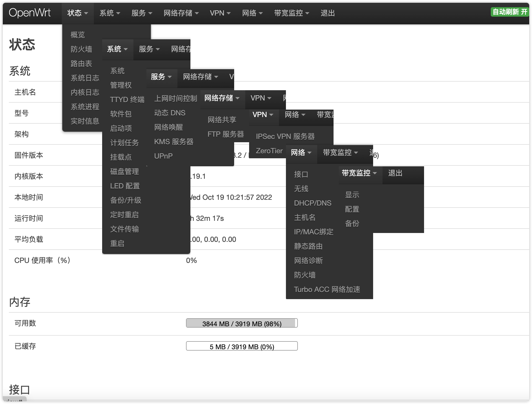Select 定时重启 menu entry
This screenshot has height=404, width=532.
coord(124,214)
